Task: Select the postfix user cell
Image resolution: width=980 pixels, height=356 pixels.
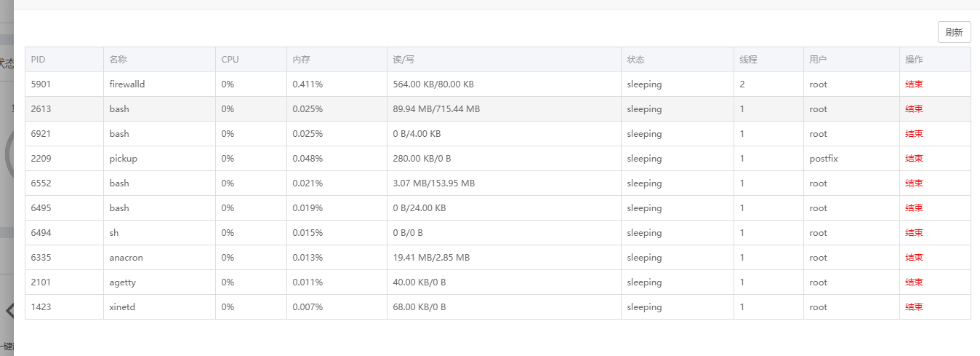Action: coord(824,159)
